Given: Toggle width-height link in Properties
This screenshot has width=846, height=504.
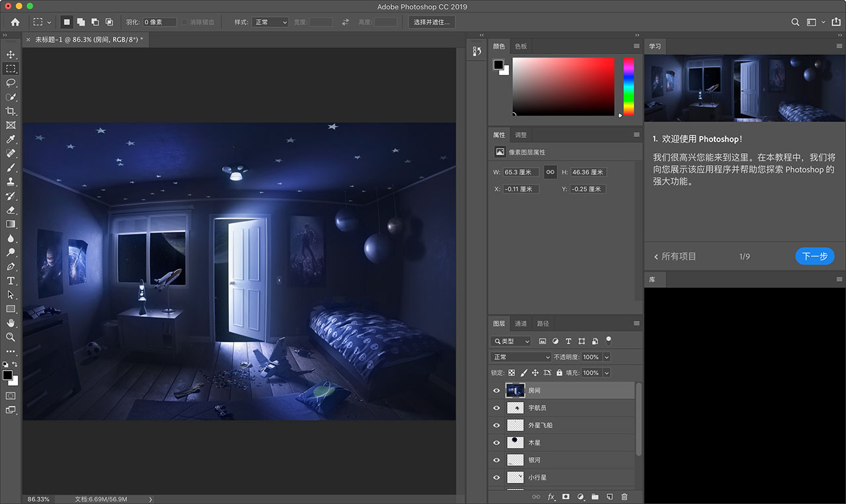Looking at the screenshot, I should 550,172.
